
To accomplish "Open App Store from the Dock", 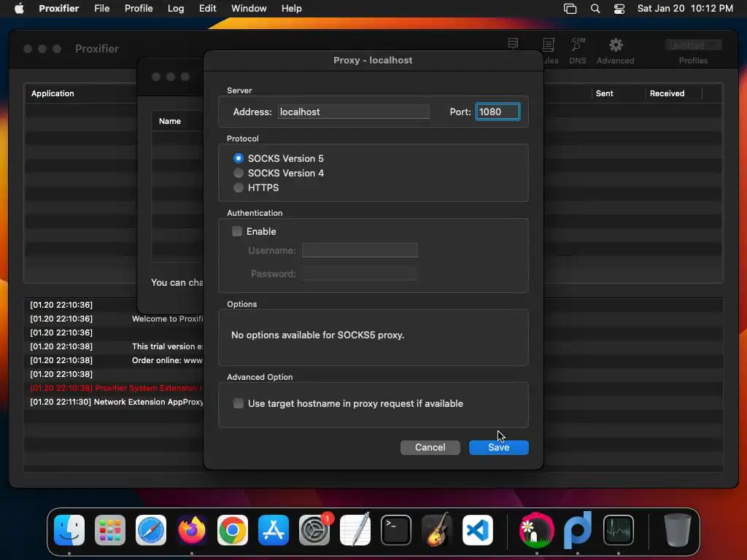I will [x=274, y=530].
